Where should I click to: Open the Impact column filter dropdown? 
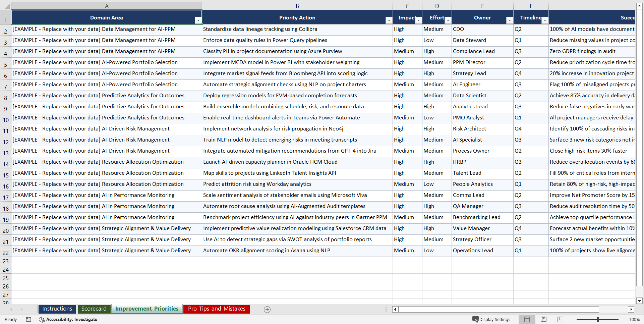(418, 20)
